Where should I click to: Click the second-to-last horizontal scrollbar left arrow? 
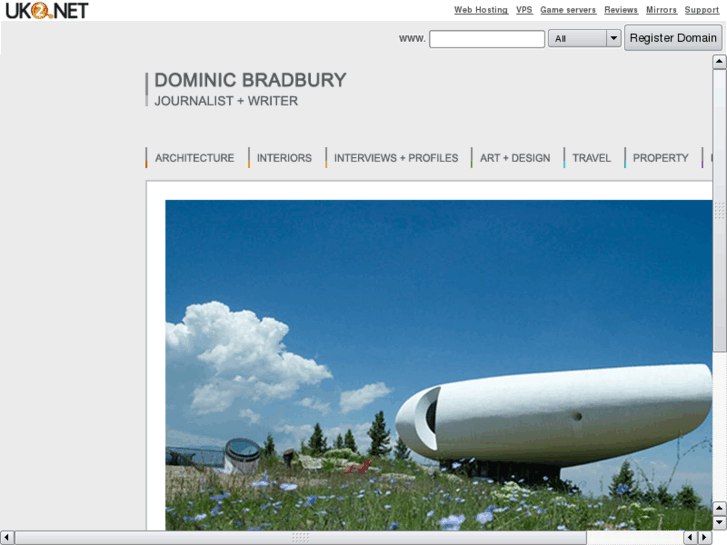point(690,538)
